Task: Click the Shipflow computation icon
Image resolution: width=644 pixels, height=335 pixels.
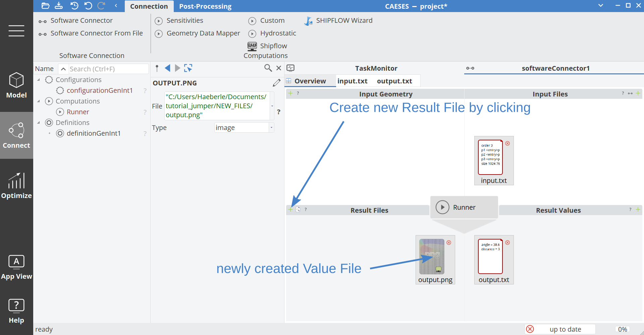Action: (x=252, y=46)
